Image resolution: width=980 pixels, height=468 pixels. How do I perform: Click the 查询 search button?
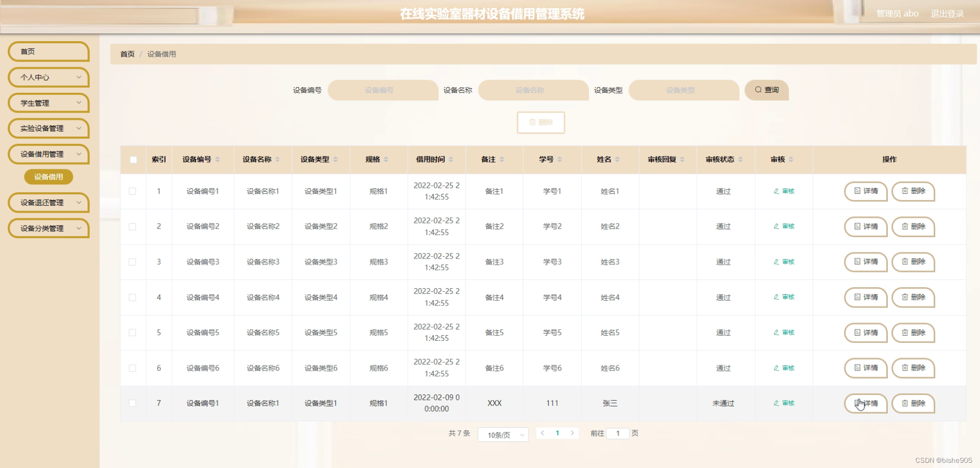click(767, 90)
